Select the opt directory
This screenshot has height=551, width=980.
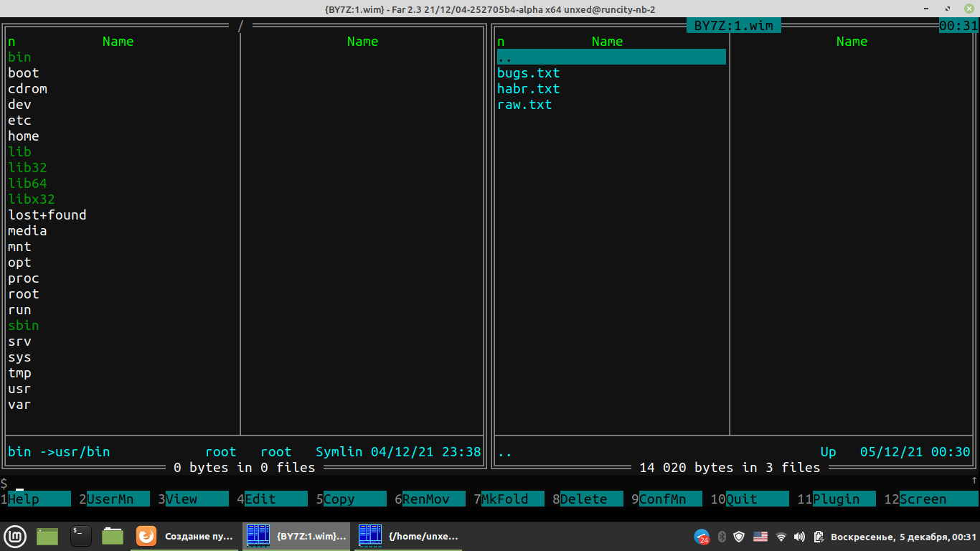pos(19,262)
